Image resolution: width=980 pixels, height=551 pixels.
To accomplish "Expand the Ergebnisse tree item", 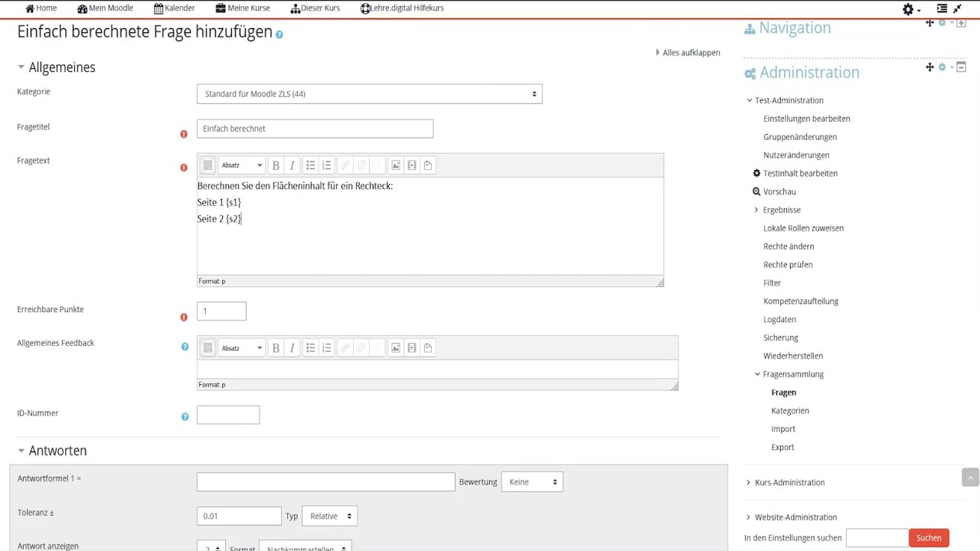I will pos(756,210).
